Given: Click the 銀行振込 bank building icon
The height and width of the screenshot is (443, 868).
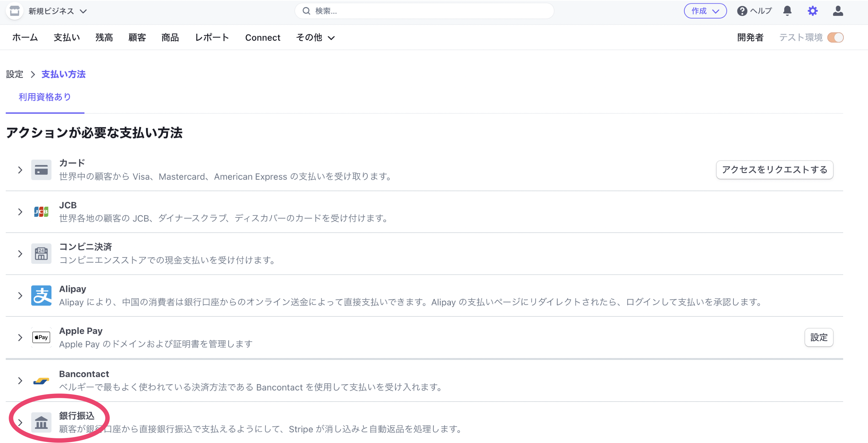Looking at the screenshot, I should [41, 422].
